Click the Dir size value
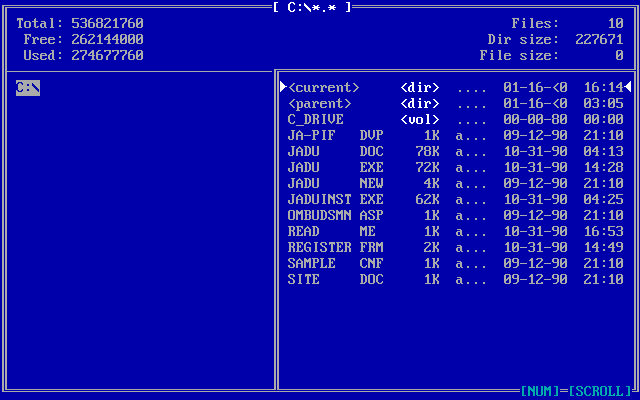Viewport: 640px width, 400px height. tap(599, 39)
